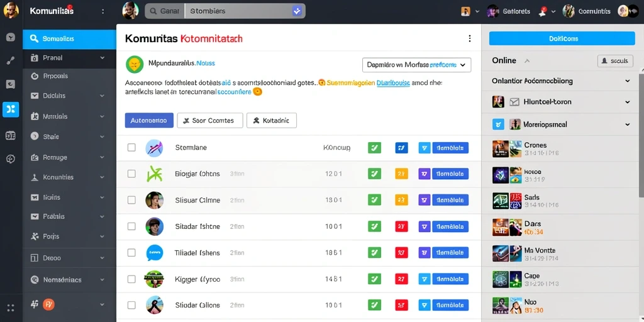
Task: Tick the checkbox for Stemlane row
Action: coord(131,147)
